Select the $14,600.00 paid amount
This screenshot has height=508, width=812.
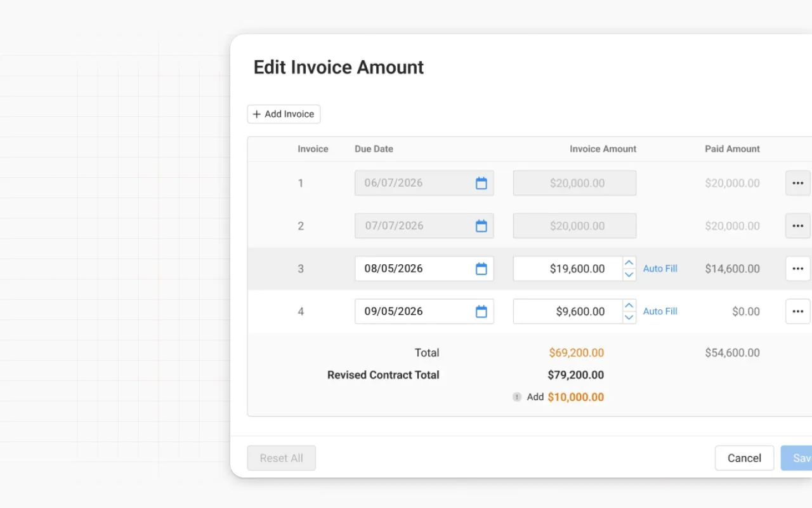tap(732, 269)
